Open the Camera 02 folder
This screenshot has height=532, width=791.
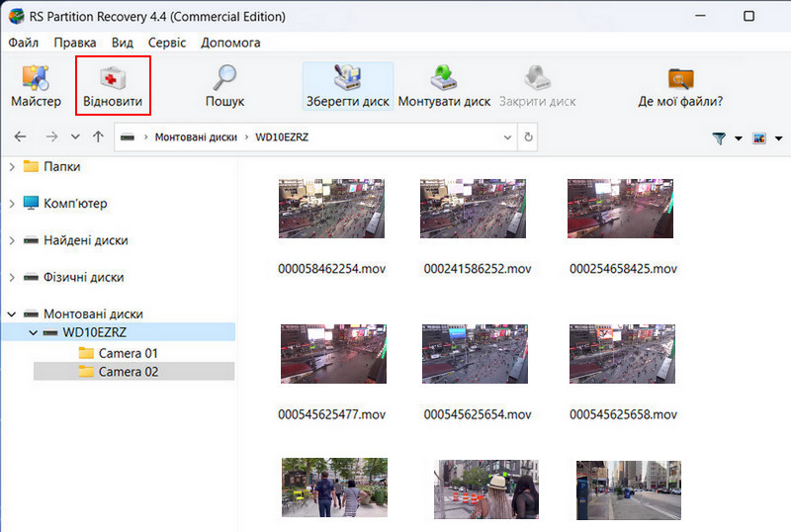pyautogui.click(x=129, y=372)
